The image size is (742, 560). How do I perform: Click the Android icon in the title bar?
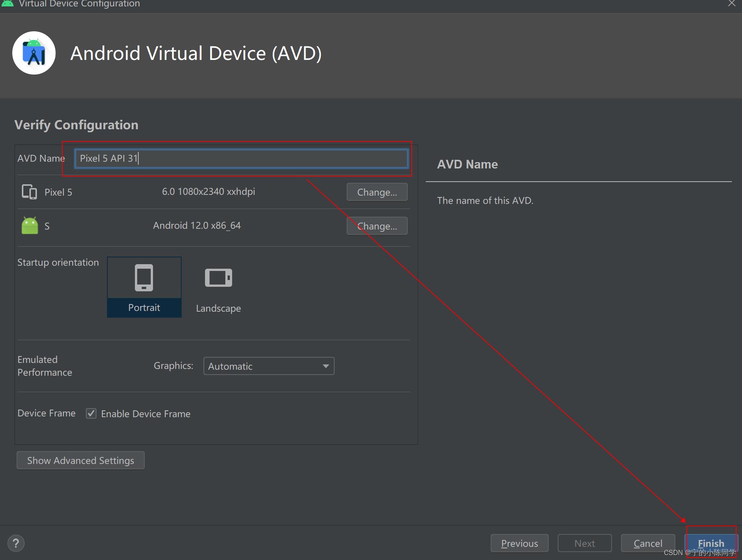point(7,3)
